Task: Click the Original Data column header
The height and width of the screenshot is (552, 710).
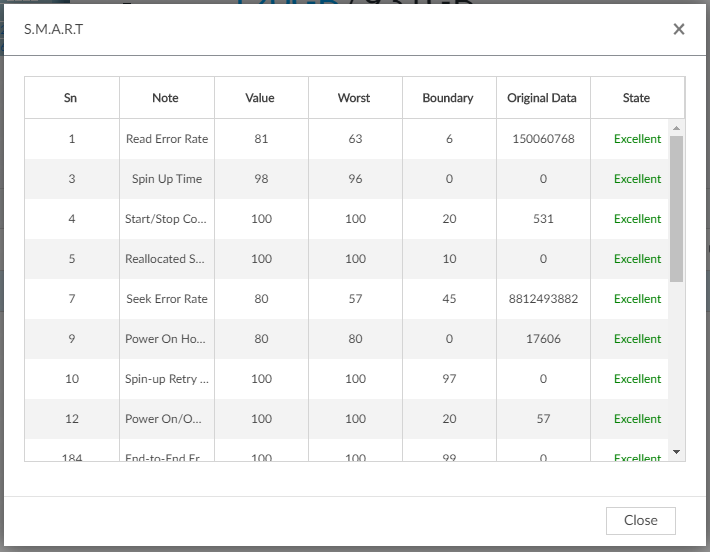Action: [x=542, y=98]
